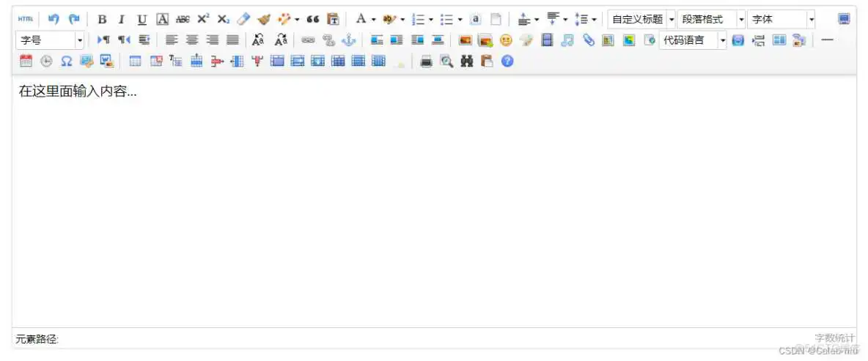Attach a file using the paperclip icon
This screenshot has height=361, width=868.
tap(588, 40)
